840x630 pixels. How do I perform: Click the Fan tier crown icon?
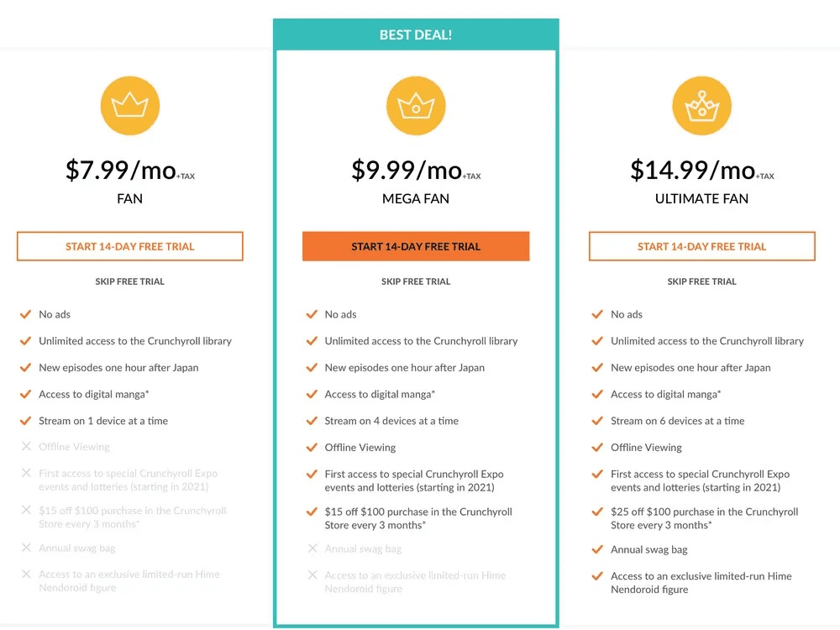pos(129,105)
